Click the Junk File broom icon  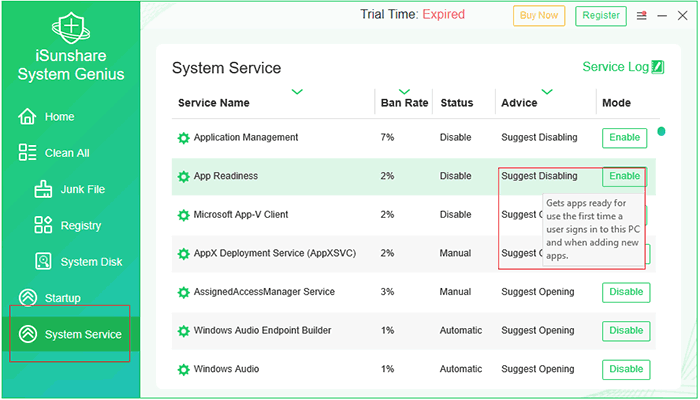(x=43, y=189)
